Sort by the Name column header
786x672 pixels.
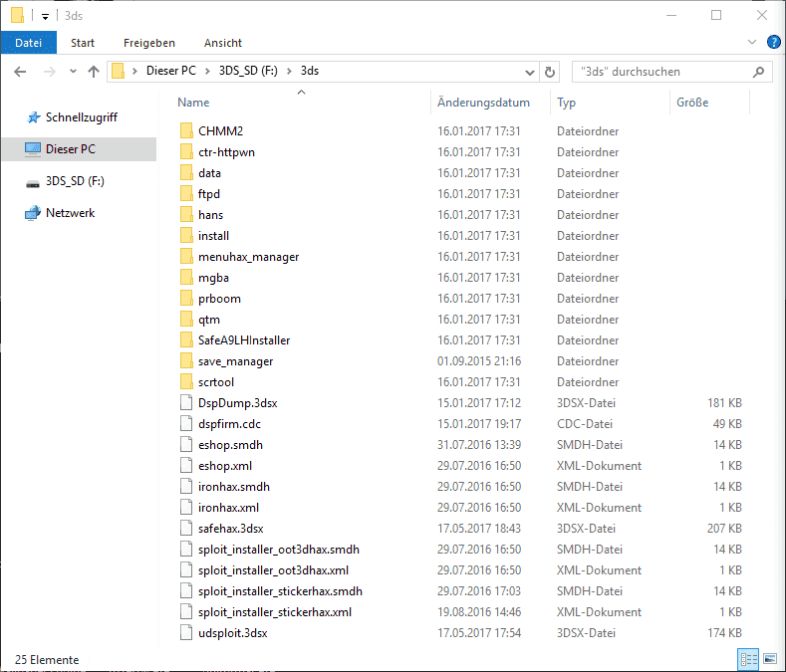pos(193,103)
